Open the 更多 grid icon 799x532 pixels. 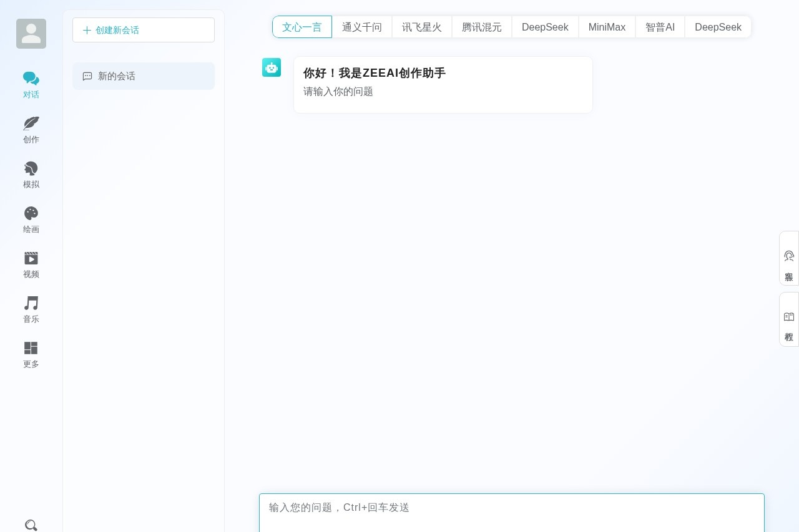(31, 348)
